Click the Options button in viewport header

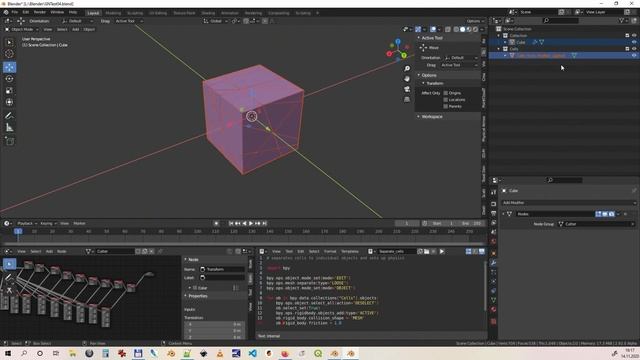475,21
